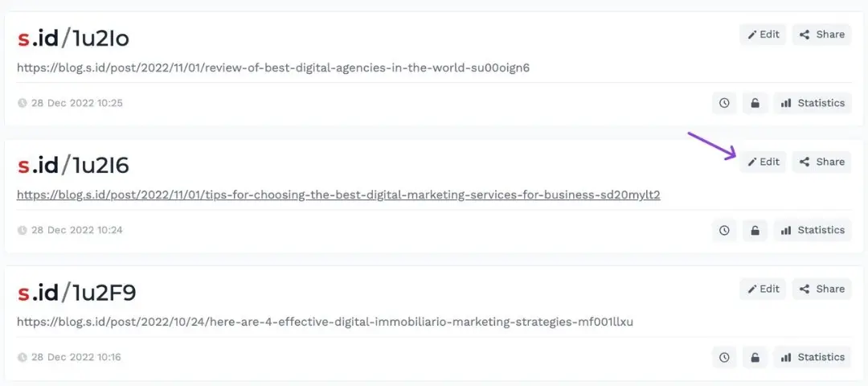
Task: Click the clock icon for s.id/1u2I6
Action: click(724, 230)
